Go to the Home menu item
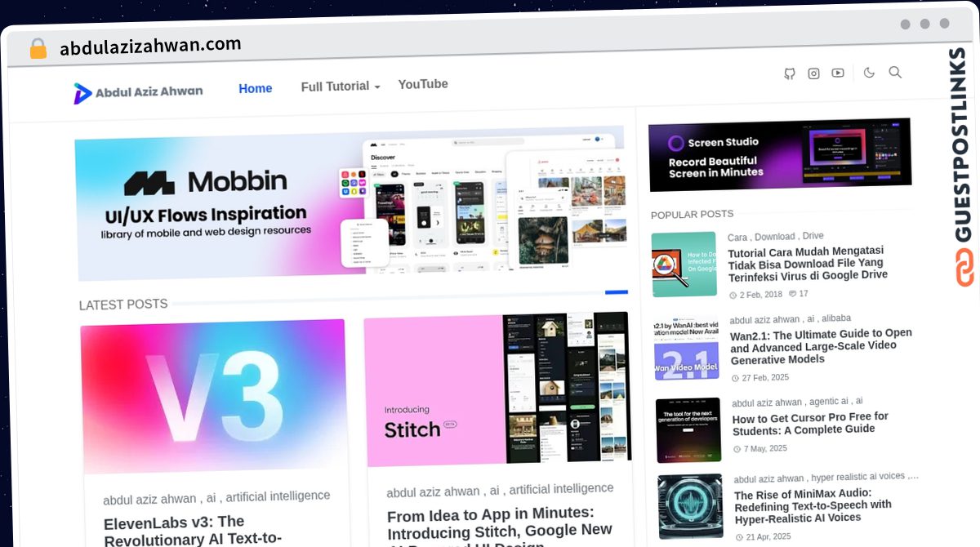The height and width of the screenshot is (547, 980). coord(256,88)
